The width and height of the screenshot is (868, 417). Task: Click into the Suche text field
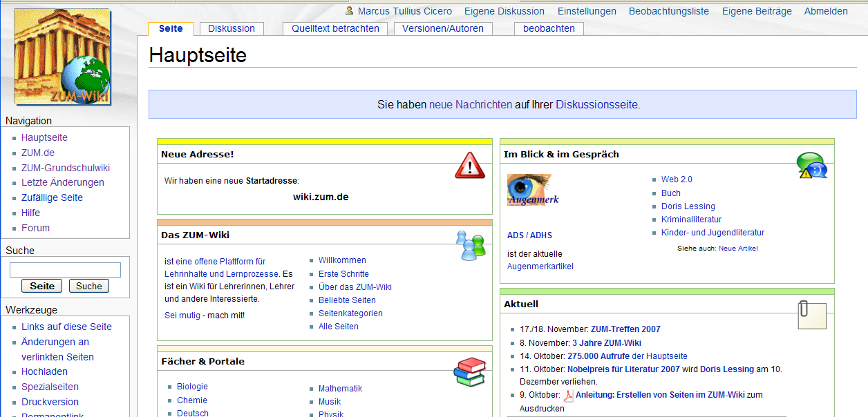pos(65,270)
